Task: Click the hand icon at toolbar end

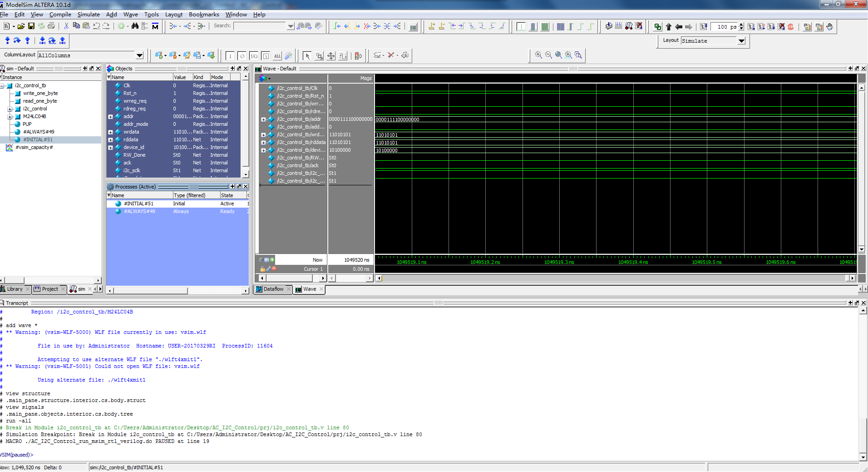Action: [829, 27]
